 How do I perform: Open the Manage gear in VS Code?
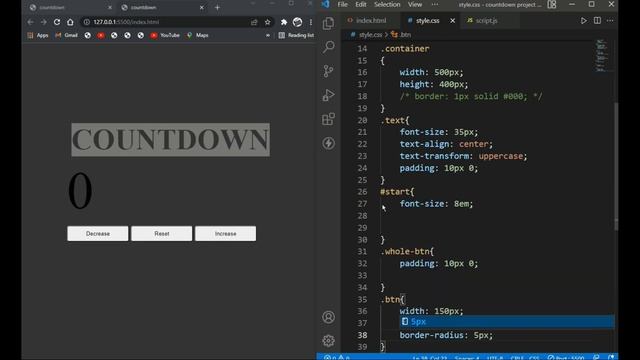329,340
